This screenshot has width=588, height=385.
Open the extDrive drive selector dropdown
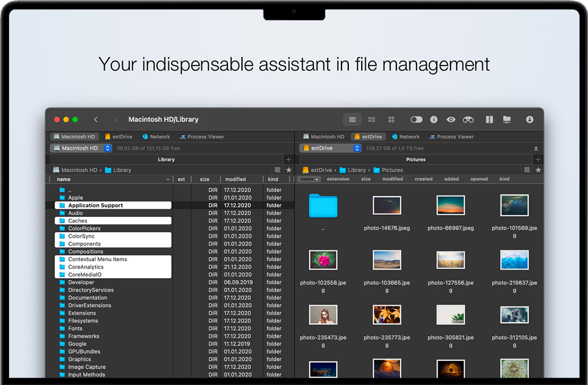pos(357,148)
